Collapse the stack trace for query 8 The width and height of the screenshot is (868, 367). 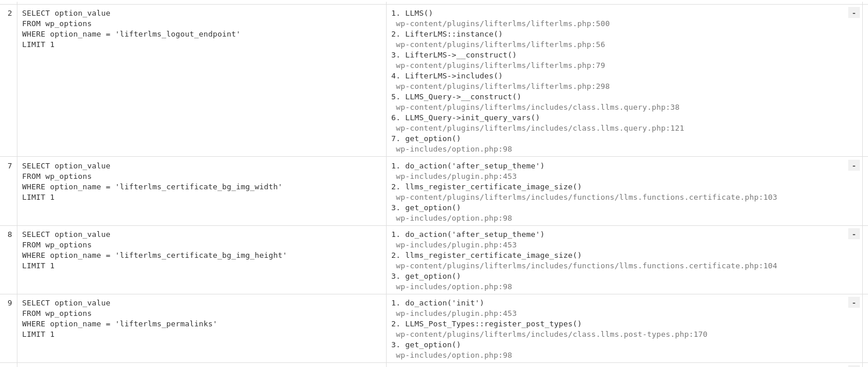coord(853,234)
